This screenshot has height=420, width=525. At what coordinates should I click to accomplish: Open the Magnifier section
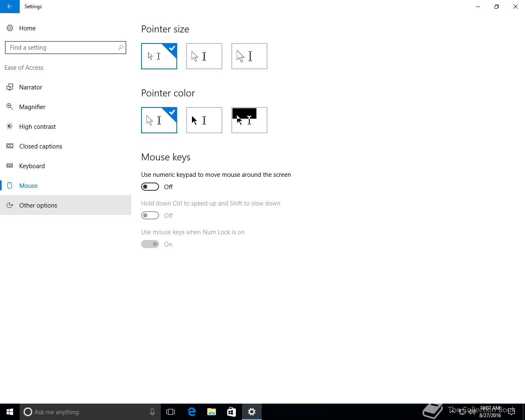click(66, 107)
